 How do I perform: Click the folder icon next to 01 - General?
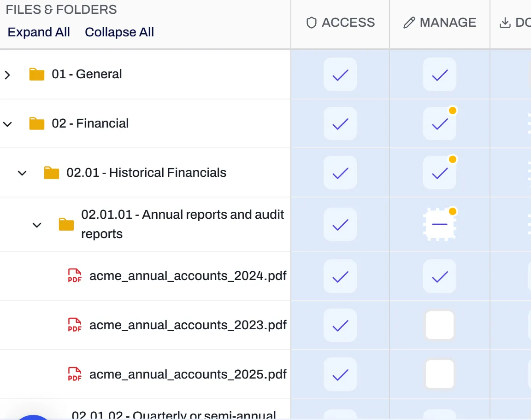(37, 74)
